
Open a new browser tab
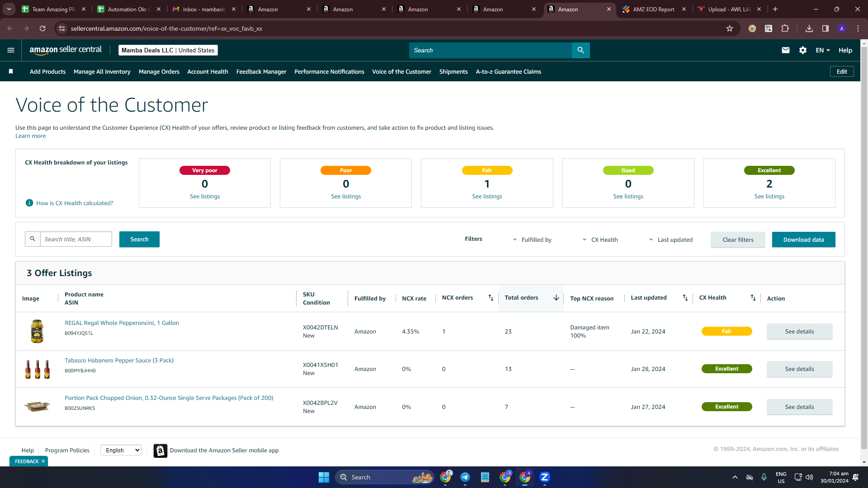775,9
